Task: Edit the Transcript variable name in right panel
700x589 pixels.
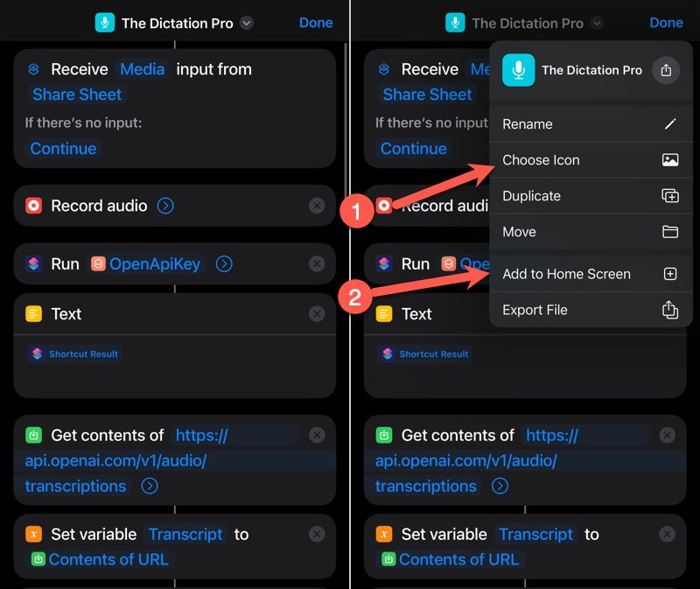Action: tap(535, 535)
